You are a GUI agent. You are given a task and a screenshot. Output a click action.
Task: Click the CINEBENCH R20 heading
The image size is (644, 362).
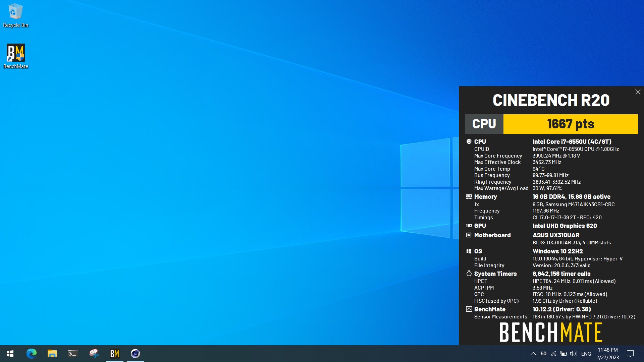point(551,100)
